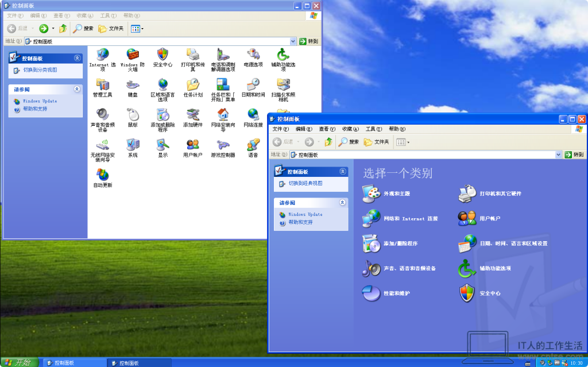588x367 pixels.
Task: Open address bar dropdown in back window
Action: (x=293, y=41)
